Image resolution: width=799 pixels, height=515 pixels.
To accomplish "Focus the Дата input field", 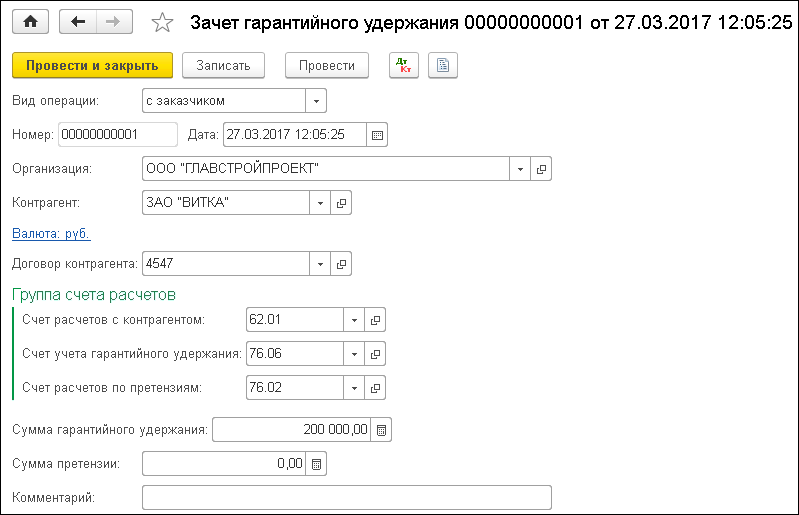I will coord(295,134).
